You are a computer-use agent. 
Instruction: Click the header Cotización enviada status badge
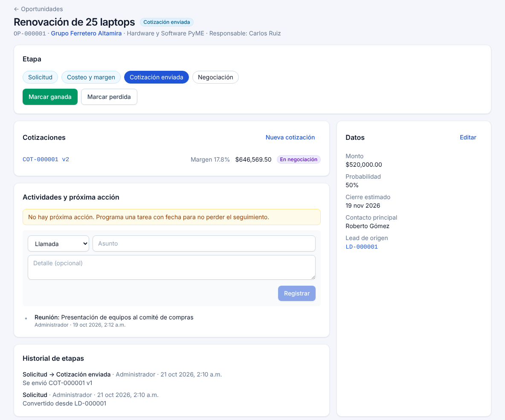pyautogui.click(x=166, y=22)
